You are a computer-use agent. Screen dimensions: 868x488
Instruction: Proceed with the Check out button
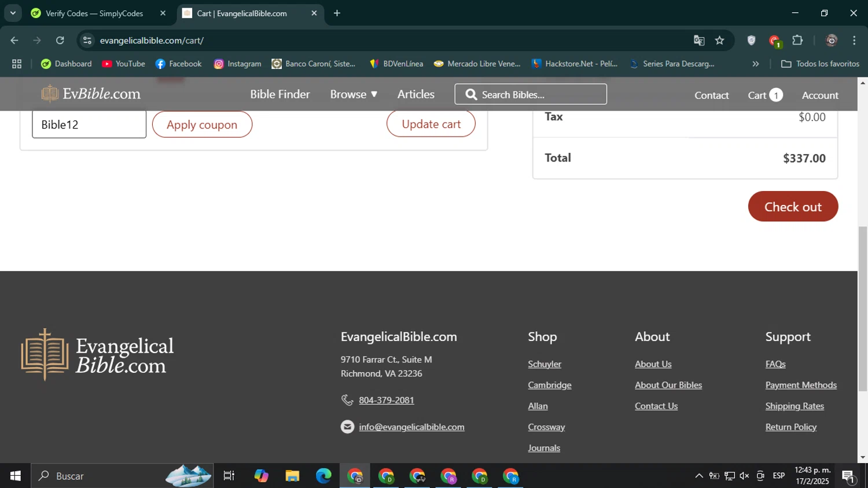click(x=793, y=207)
